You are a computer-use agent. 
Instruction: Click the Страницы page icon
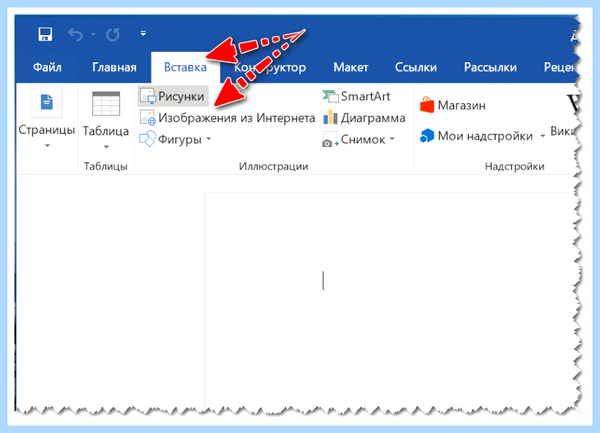pos(46,102)
